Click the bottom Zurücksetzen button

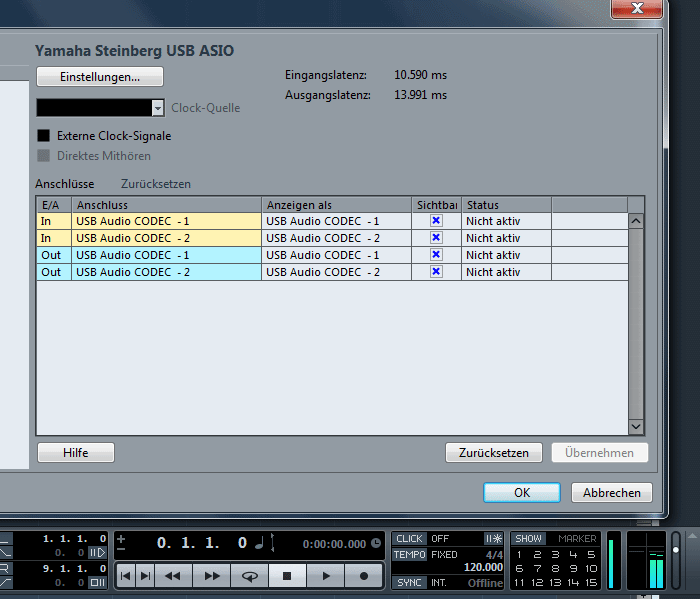click(494, 453)
